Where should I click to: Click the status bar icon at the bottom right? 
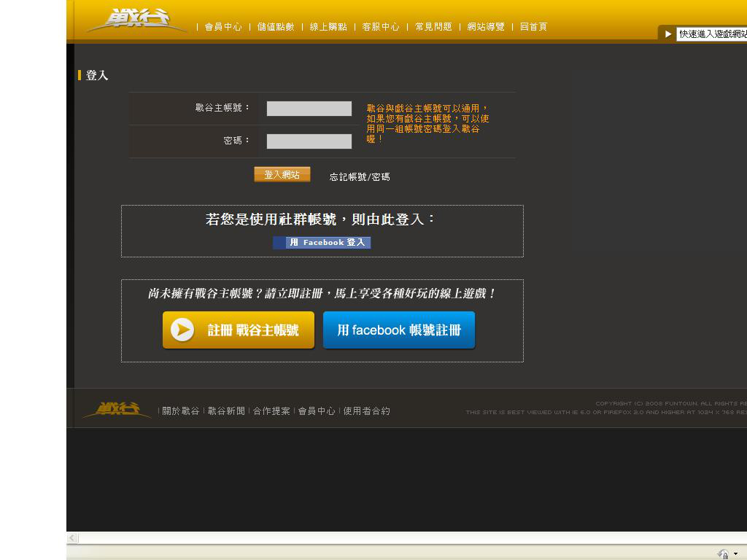pos(724,554)
